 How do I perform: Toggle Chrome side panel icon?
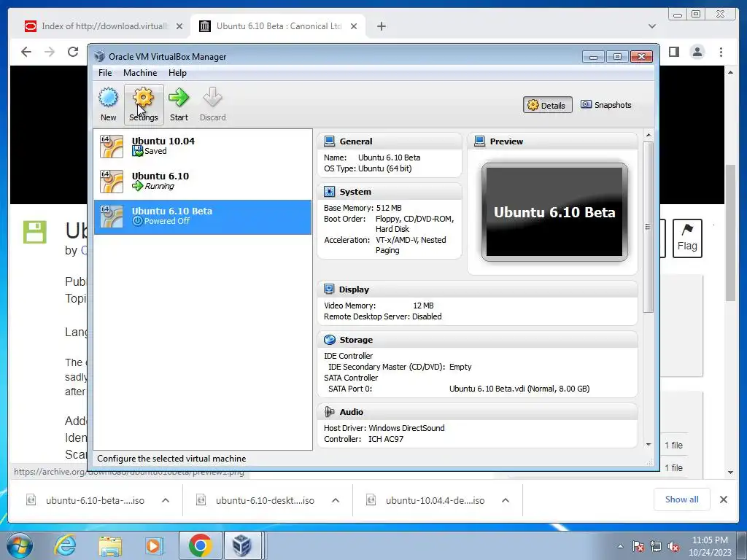673,52
